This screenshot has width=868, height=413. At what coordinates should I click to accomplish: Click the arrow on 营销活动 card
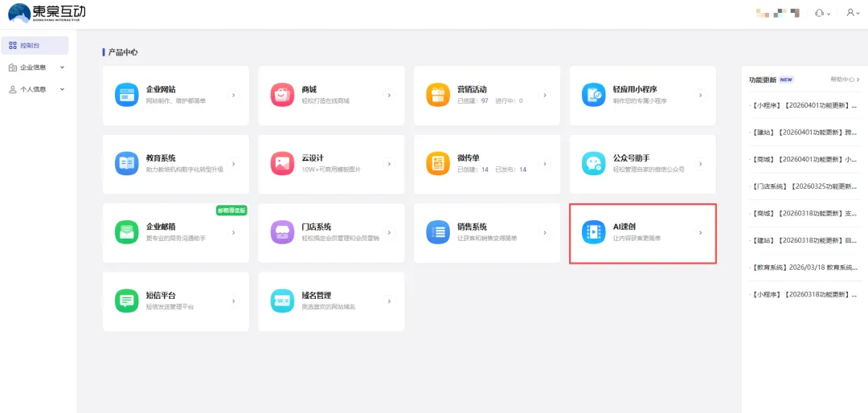click(x=545, y=96)
